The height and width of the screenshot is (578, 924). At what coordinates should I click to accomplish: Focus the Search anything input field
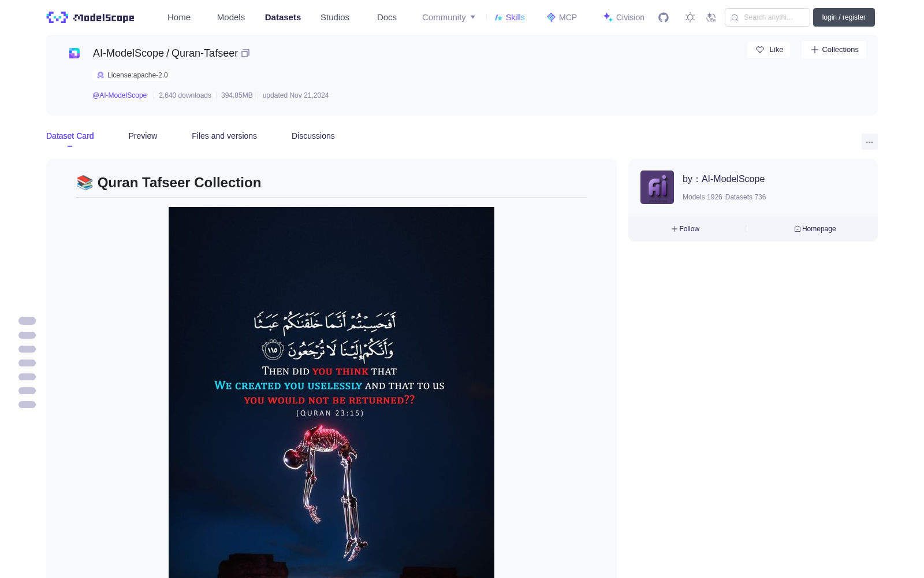pyautogui.click(x=767, y=17)
